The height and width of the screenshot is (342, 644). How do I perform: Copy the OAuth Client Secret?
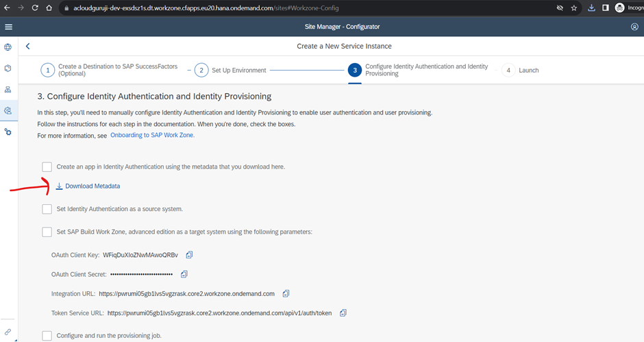click(x=184, y=274)
